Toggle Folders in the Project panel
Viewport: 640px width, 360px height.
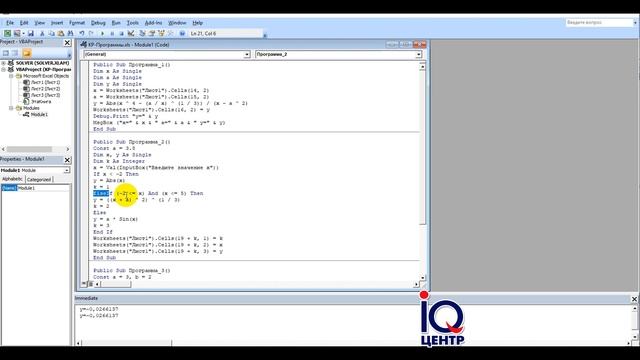click(x=27, y=53)
